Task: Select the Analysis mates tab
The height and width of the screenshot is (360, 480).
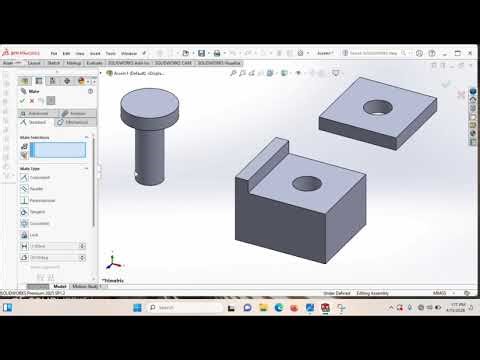Action: [78, 113]
